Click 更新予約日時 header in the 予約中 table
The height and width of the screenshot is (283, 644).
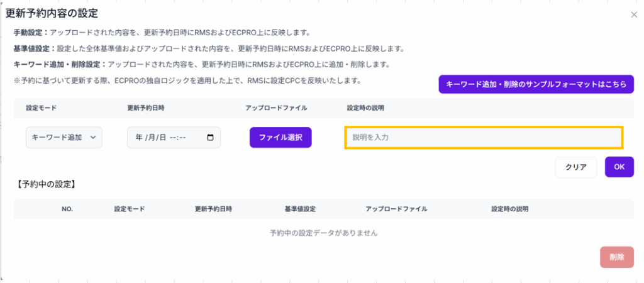(x=214, y=209)
